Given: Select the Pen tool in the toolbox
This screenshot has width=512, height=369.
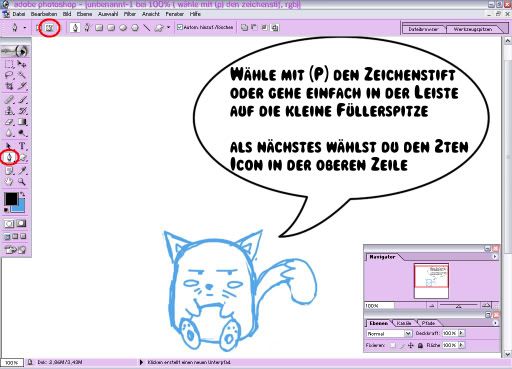Looking at the screenshot, I should pyautogui.click(x=9, y=157).
